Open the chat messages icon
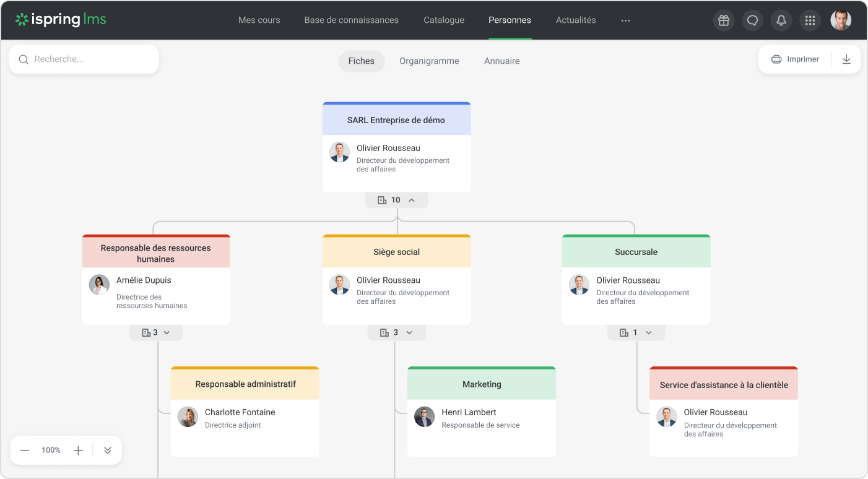 click(x=752, y=20)
